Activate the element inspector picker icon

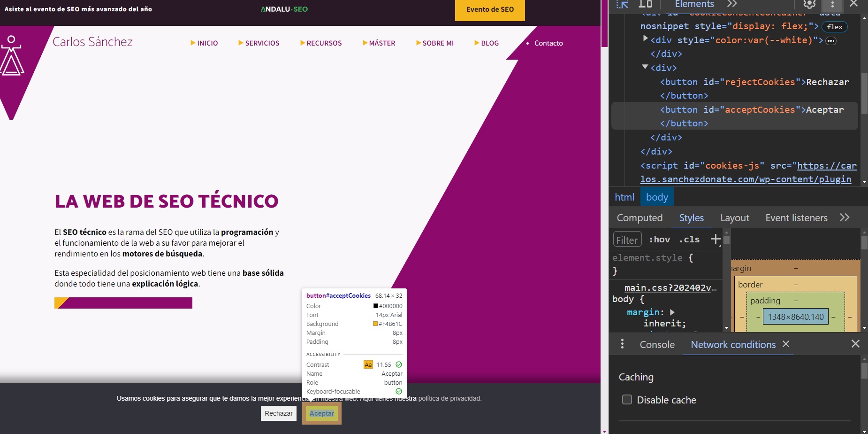(623, 4)
